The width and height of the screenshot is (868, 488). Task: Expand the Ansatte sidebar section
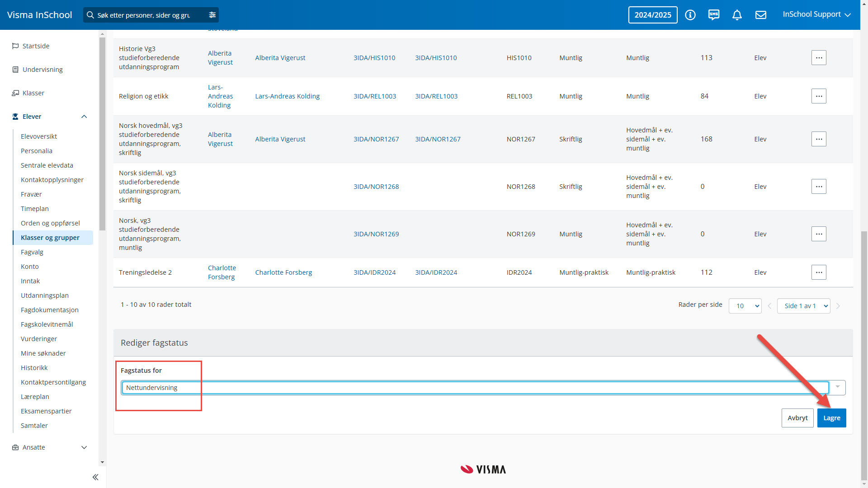(x=84, y=447)
